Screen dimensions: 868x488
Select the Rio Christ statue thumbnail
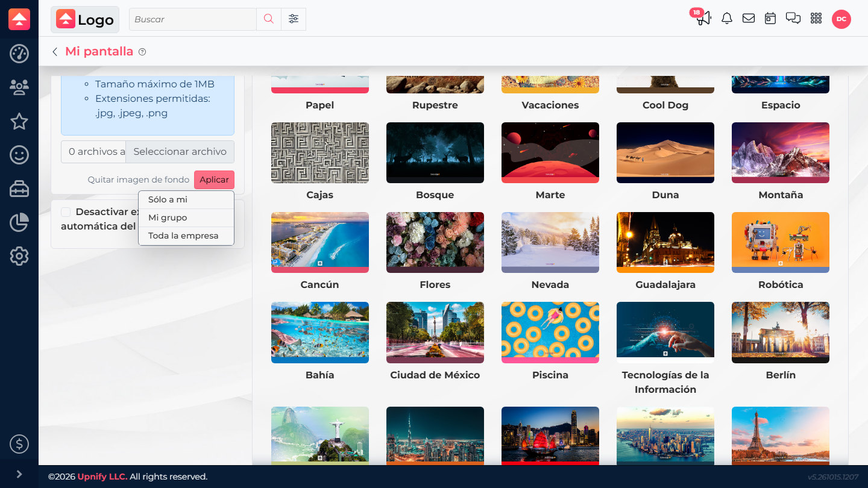(320, 436)
